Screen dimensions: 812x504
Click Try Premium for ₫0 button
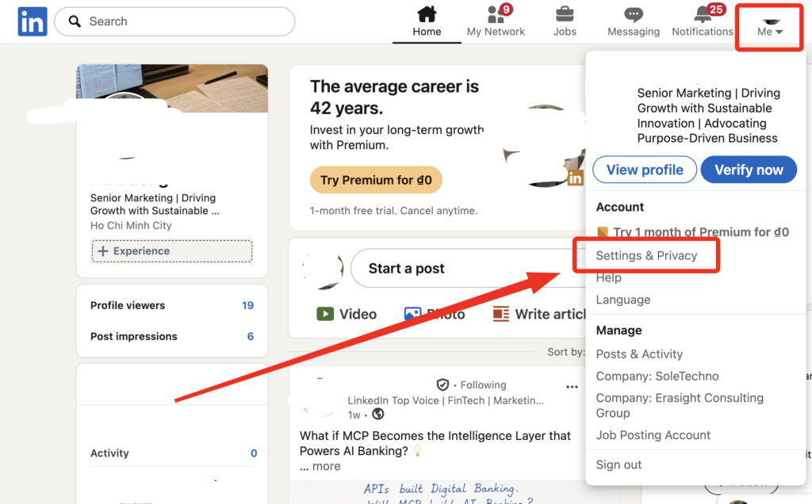click(x=376, y=180)
